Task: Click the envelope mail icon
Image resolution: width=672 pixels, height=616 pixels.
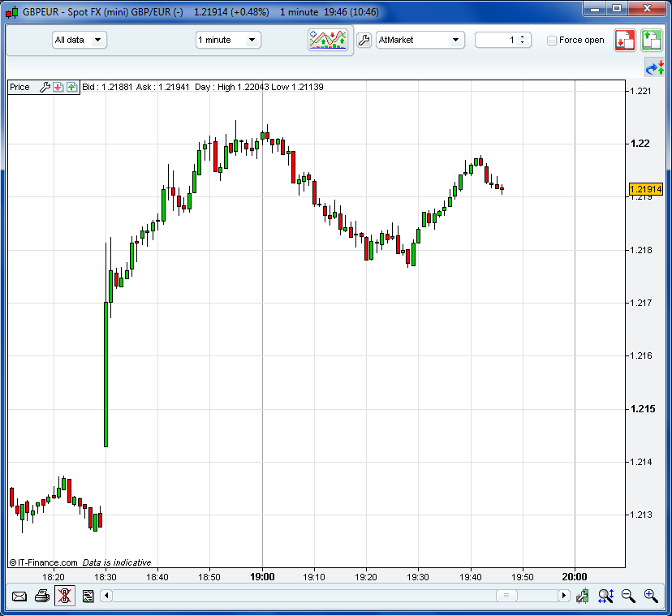Action: point(19,596)
